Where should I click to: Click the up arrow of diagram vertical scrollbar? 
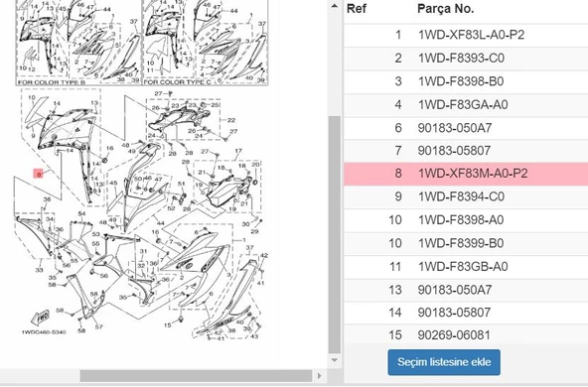pos(334,6)
